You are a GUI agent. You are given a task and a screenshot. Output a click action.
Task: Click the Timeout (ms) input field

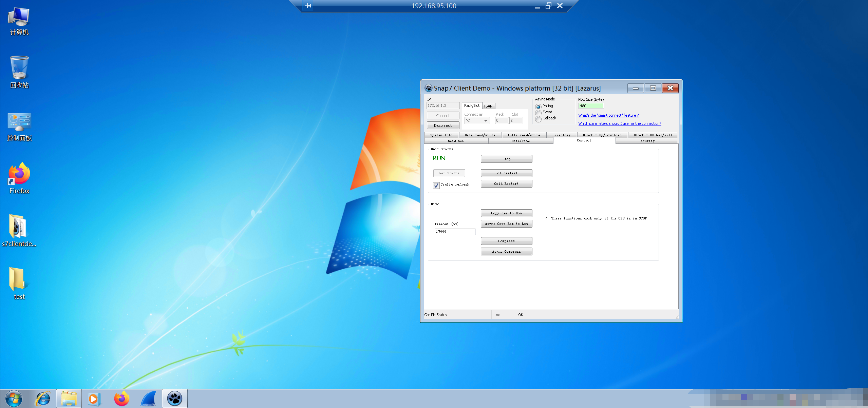tap(455, 232)
